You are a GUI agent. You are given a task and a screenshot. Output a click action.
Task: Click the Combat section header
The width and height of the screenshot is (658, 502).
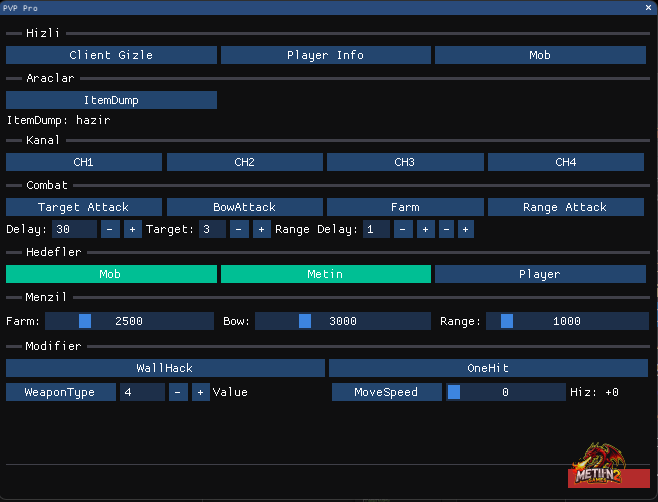[x=47, y=185]
